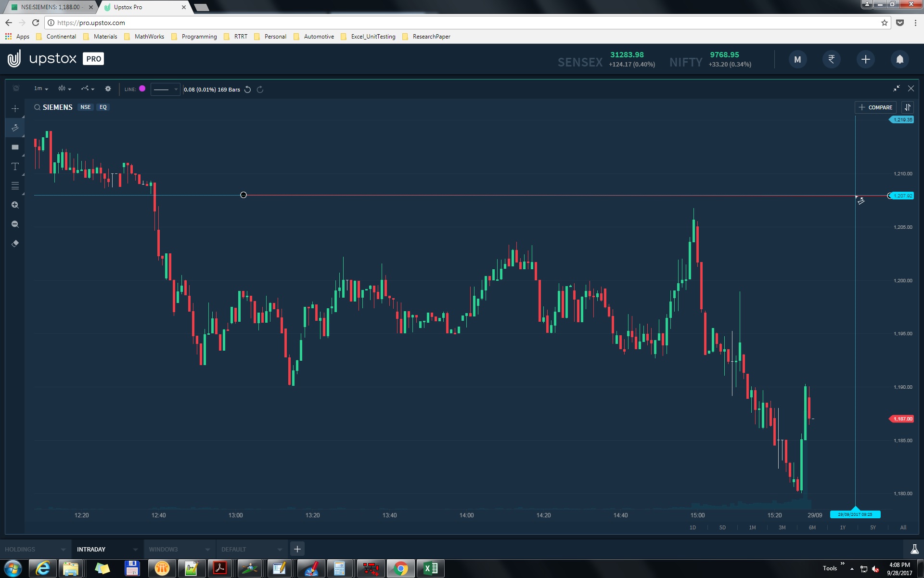
Task: Select the crosshair cursor tool
Action: [15, 108]
